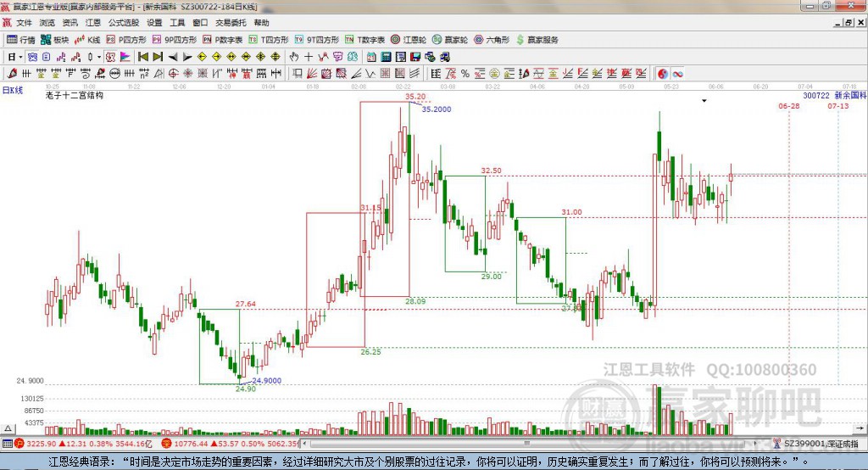Open the 公式选股 menu
Viewport: 868px width, 470px height.
click(124, 23)
